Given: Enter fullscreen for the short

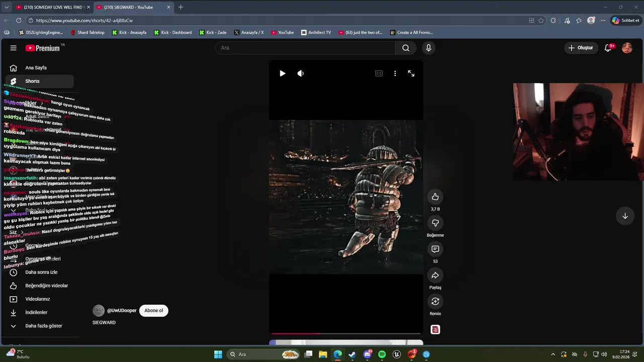Looking at the screenshot, I should pyautogui.click(x=411, y=73).
